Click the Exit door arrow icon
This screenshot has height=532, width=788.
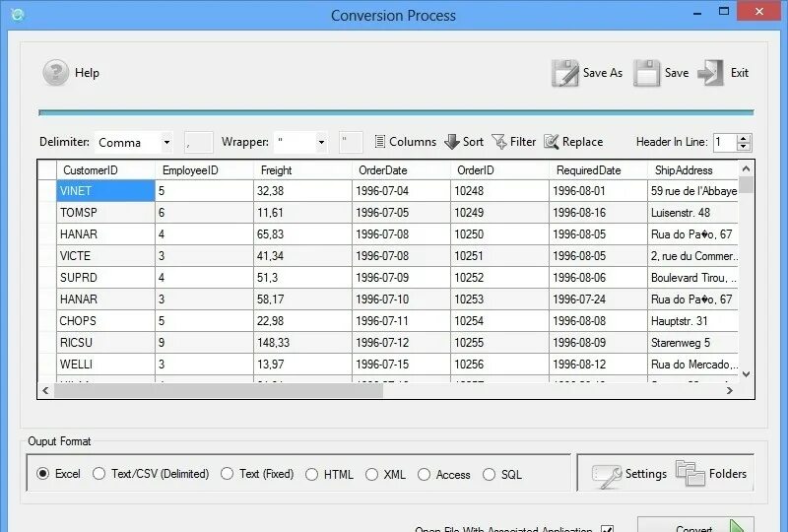pyautogui.click(x=710, y=74)
